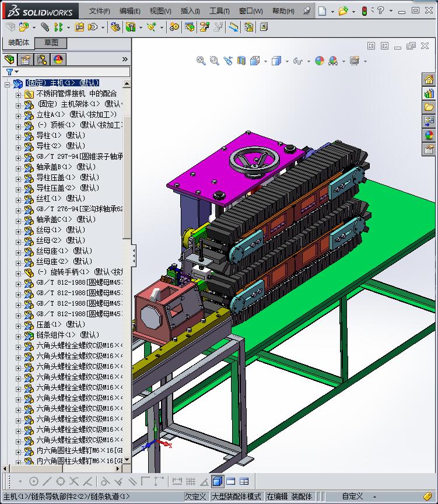The width and height of the screenshot is (438, 504).
Task: Click the filter funnel icon in tree
Action: click(x=10, y=72)
